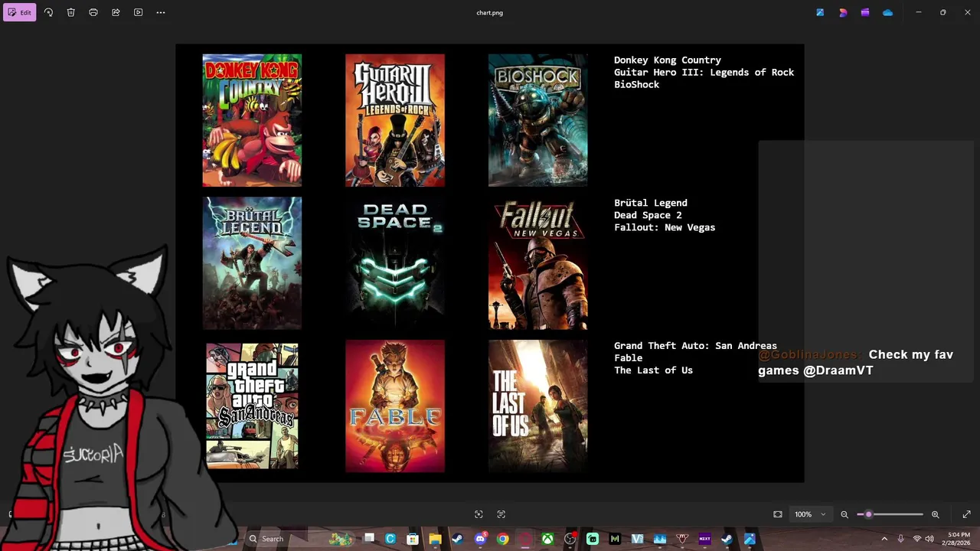This screenshot has height=551, width=980.
Task: Enter fullscreen with the diagonal arrows icon
Action: [966, 514]
